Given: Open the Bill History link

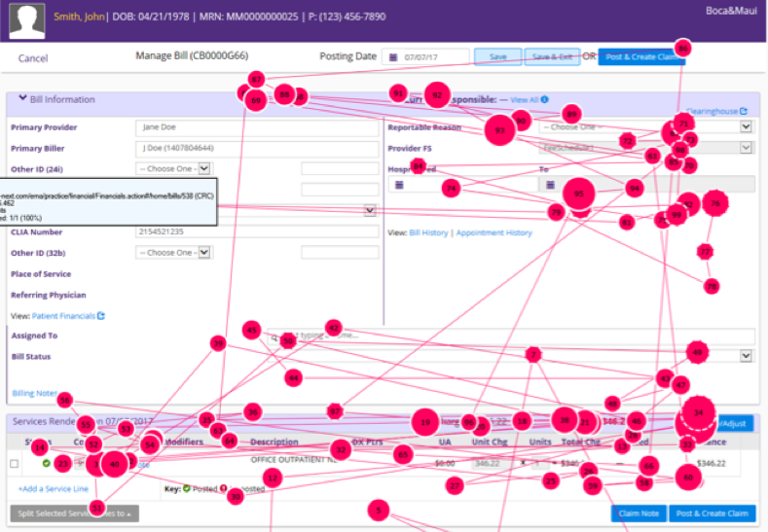Looking at the screenshot, I should tap(428, 233).
